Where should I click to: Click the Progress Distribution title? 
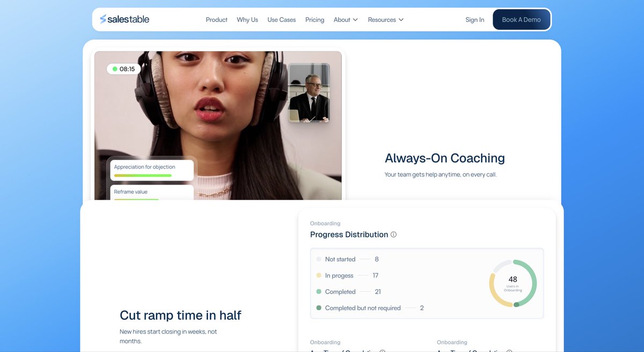pyautogui.click(x=349, y=234)
